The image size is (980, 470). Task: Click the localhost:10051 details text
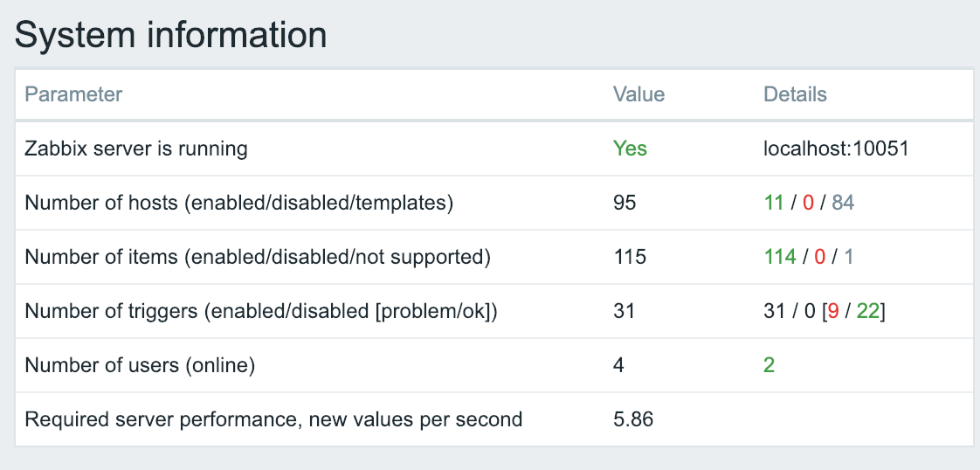point(836,149)
